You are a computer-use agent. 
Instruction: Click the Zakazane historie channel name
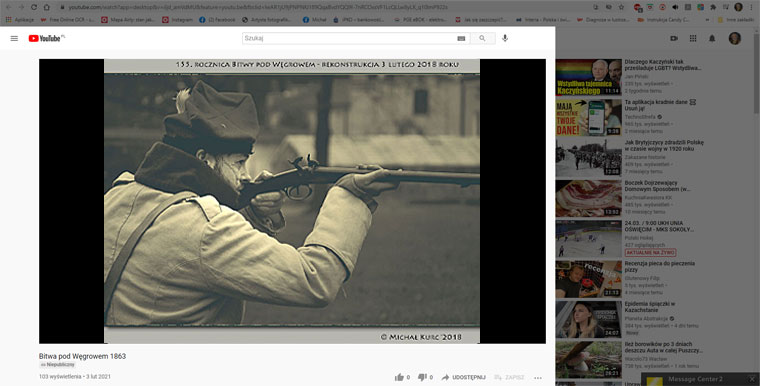pyautogui.click(x=645, y=157)
